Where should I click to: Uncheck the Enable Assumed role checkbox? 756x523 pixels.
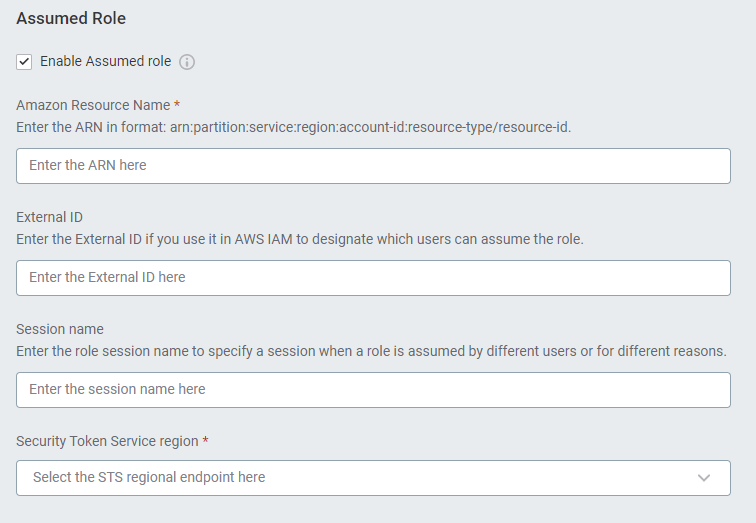tap(24, 62)
